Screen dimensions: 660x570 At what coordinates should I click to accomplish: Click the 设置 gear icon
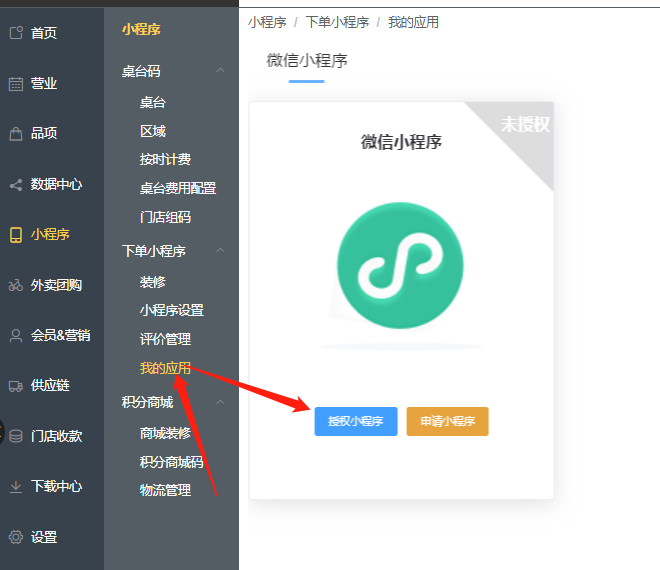(16, 537)
